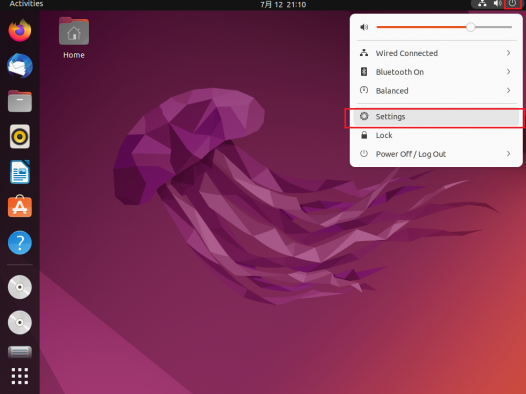Screen dimensions: 526x394
Task: Click the 'Home' label under desktop folder
Action: [74, 55]
